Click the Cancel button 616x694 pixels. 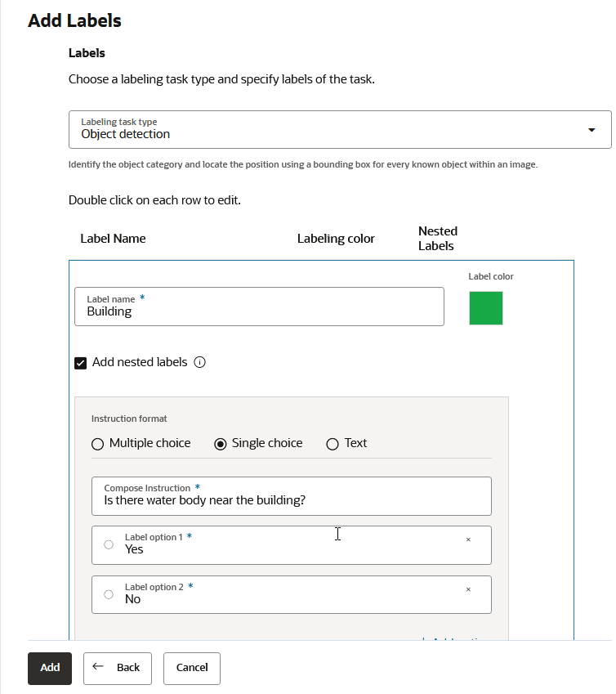coord(191,669)
